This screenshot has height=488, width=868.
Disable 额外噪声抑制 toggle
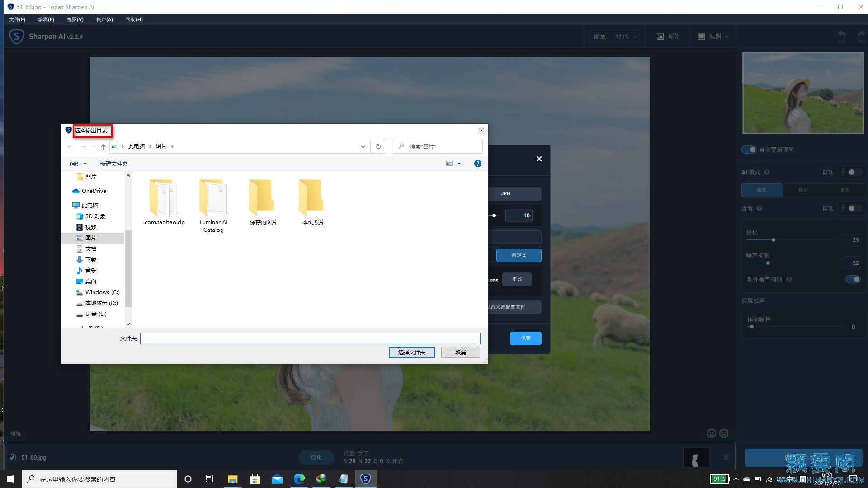click(x=853, y=279)
